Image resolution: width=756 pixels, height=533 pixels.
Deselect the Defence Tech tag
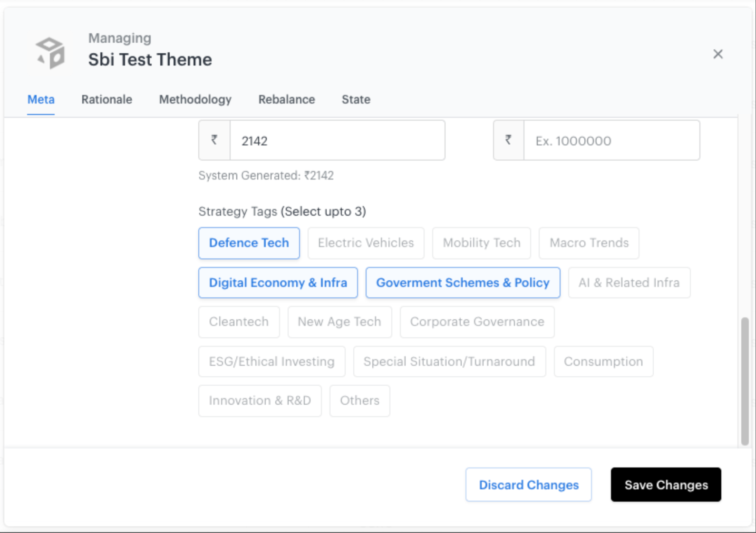point(249,243)
